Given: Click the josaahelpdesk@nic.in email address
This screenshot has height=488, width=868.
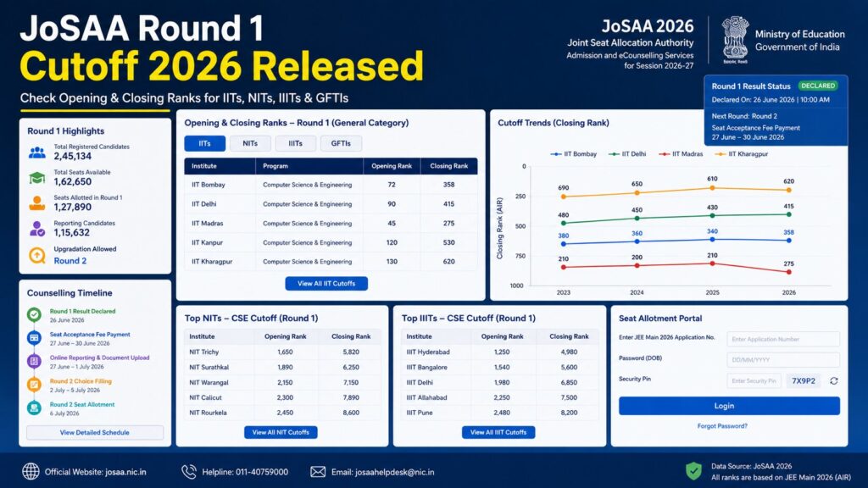Looking at the screenshot, I should (395, 472).
